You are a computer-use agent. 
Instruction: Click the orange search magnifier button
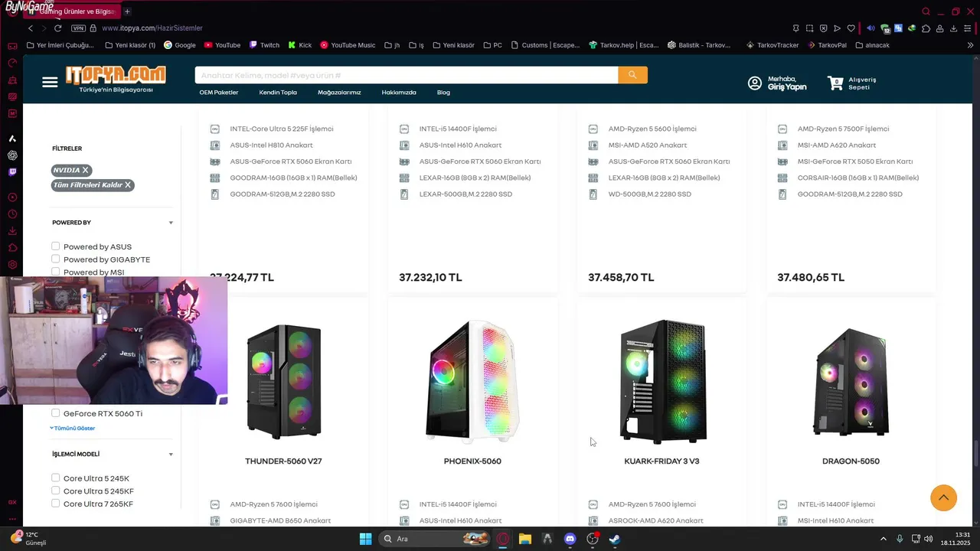[x=632, y=75]
